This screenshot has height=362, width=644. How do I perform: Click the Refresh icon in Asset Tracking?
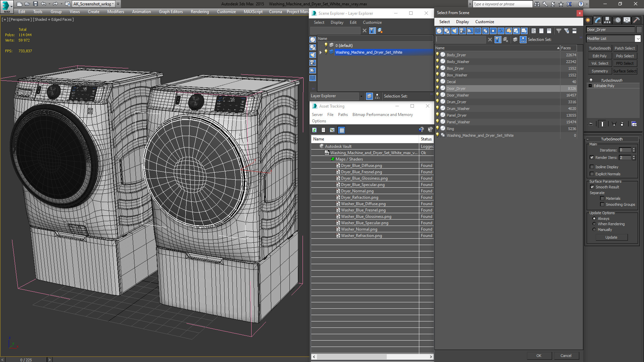point(314,130)
